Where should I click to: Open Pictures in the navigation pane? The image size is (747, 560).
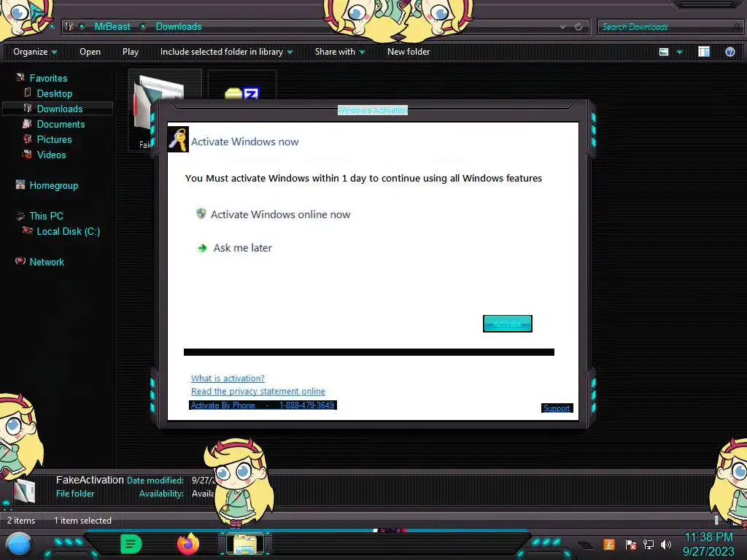(54, 139)
